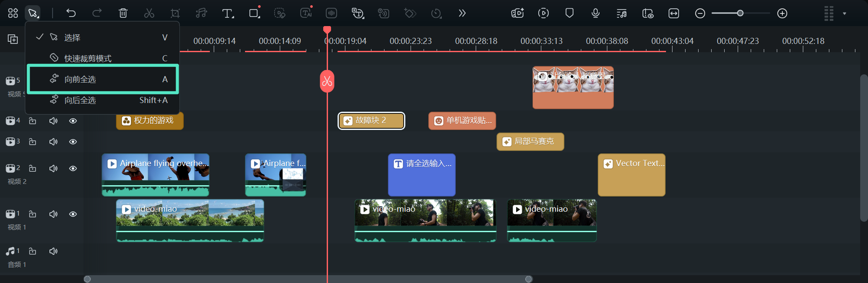Open the selection tool dropdown

pyautogui.click(x=33, y=13)
